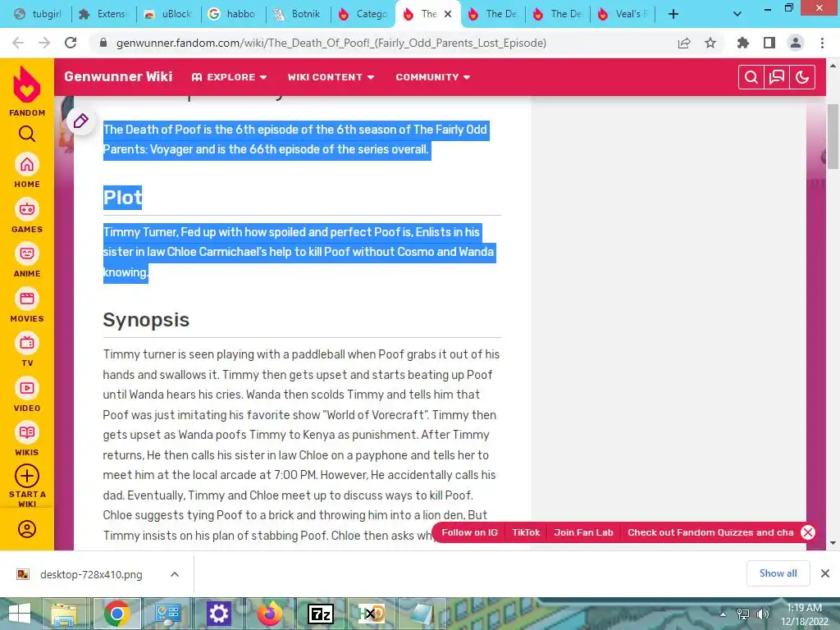
Task: Search the wiki with the magnifier icon
Action: (751, 77)
